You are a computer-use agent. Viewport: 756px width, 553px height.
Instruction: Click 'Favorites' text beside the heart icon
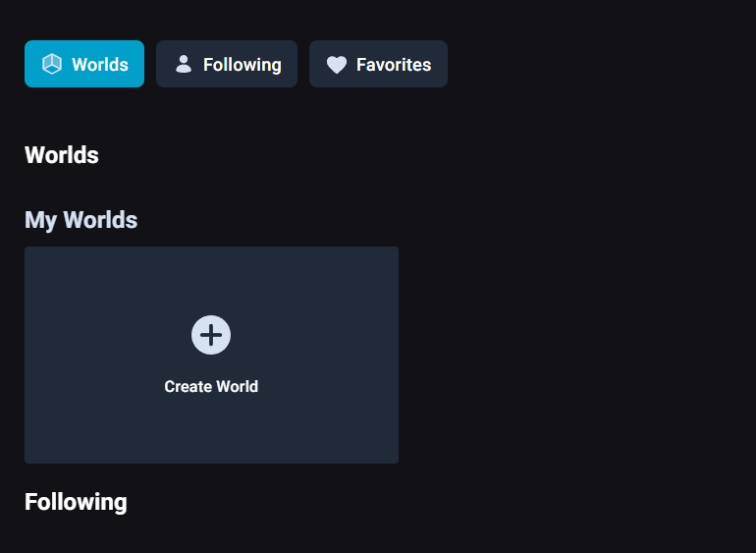tap(394, 65)
